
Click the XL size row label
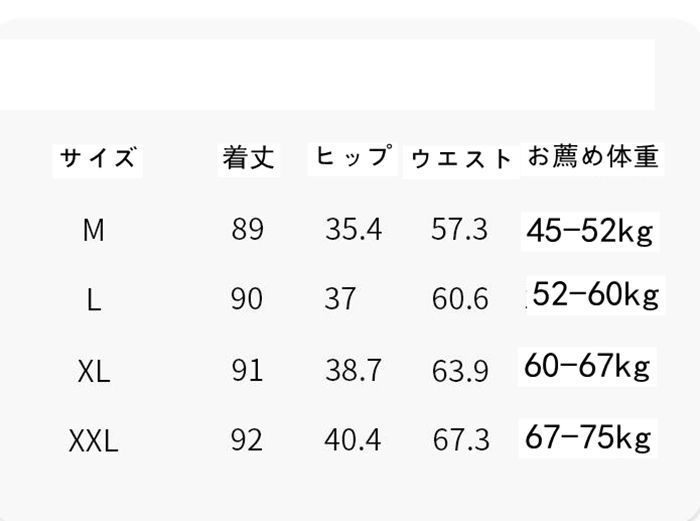click(x=93, y=372)
